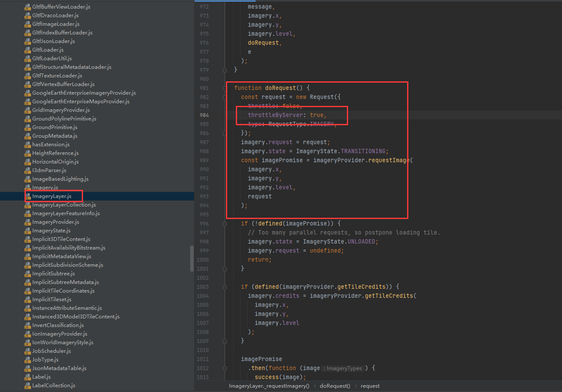The height and width of the screenshot is (392, 562).
Task: Fold the Request object literal at line 982
Action: coord(225,97)
